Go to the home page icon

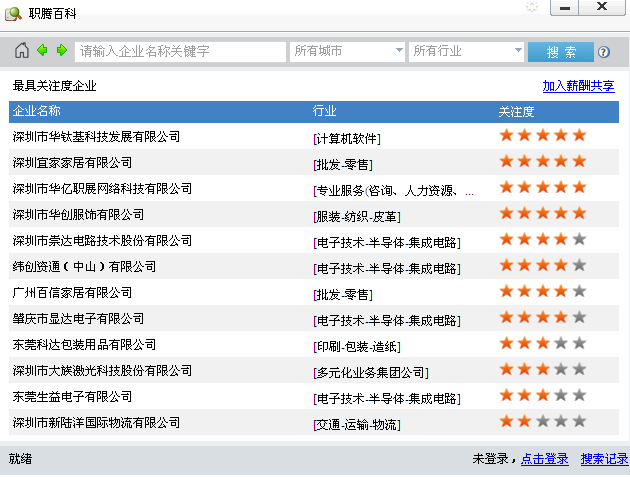click(22, 51)
